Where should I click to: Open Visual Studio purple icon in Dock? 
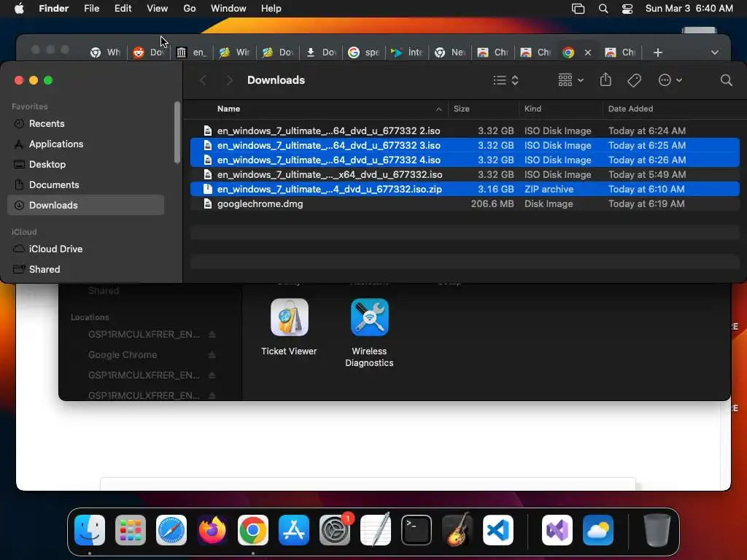pos(557,530)
